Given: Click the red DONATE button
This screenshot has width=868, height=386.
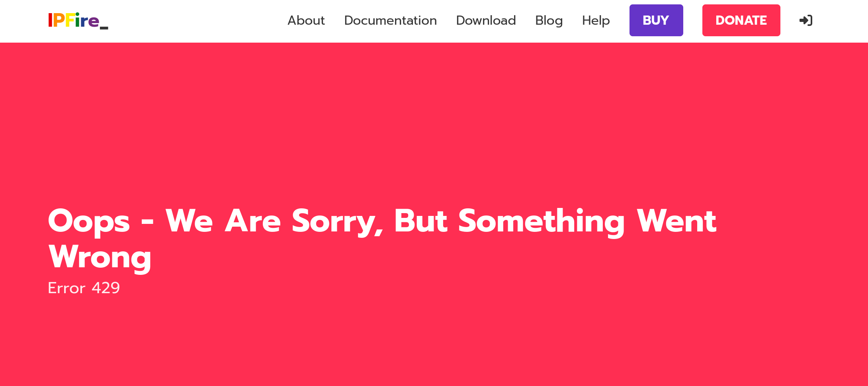Looking at the screenshot, I should pos(741,20).
